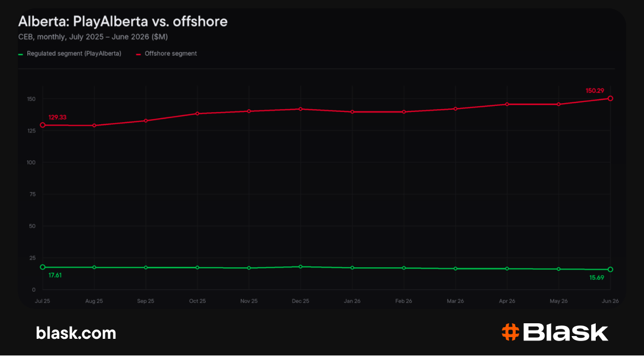Toggle the Regulated segment (PlayAlberta) legend entry
Screen dimensions: 644x356
coord(70,54)
